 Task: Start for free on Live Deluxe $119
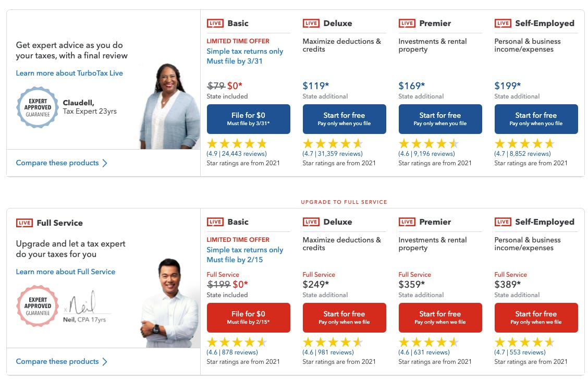[x=344, y=119]
